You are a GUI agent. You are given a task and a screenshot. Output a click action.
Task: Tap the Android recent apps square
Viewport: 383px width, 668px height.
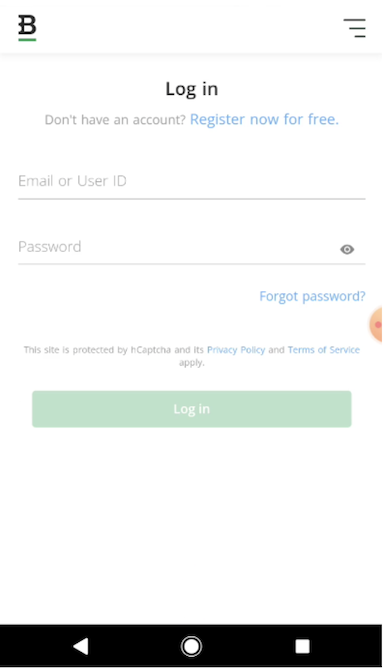(302, 646)
